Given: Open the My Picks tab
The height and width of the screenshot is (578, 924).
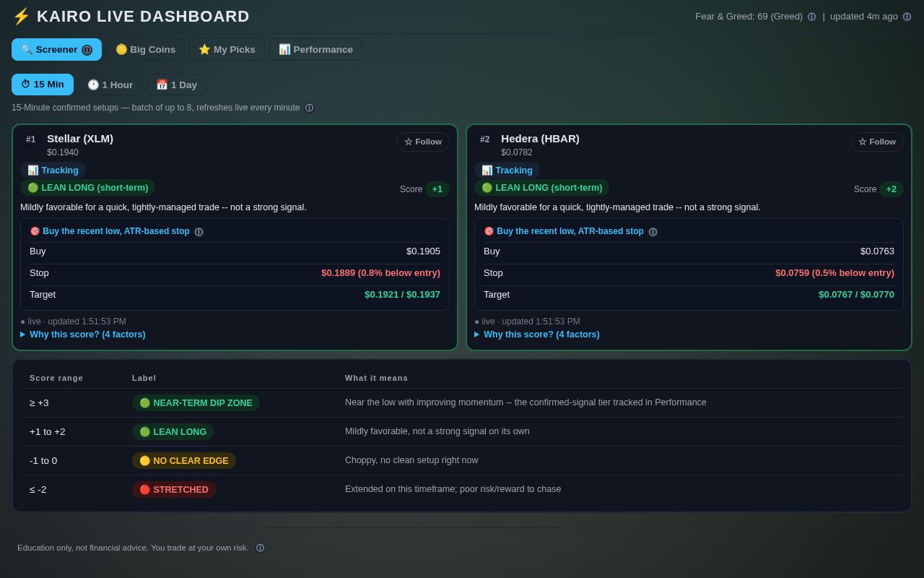Looking at the screenshot, I should tap(227, 50).
